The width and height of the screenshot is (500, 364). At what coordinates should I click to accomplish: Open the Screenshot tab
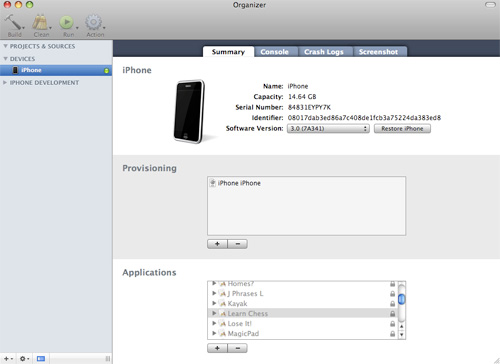pyautogui.click(x=379, y=52)
